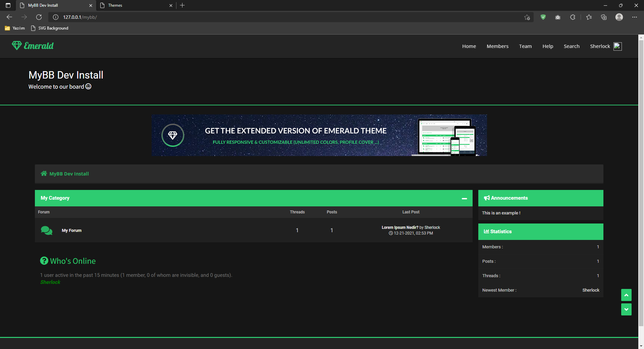The width and height of the screenshot is (644, 349).
Task: Select the MyBB Dev Install tab
Action: coord(56,5)
